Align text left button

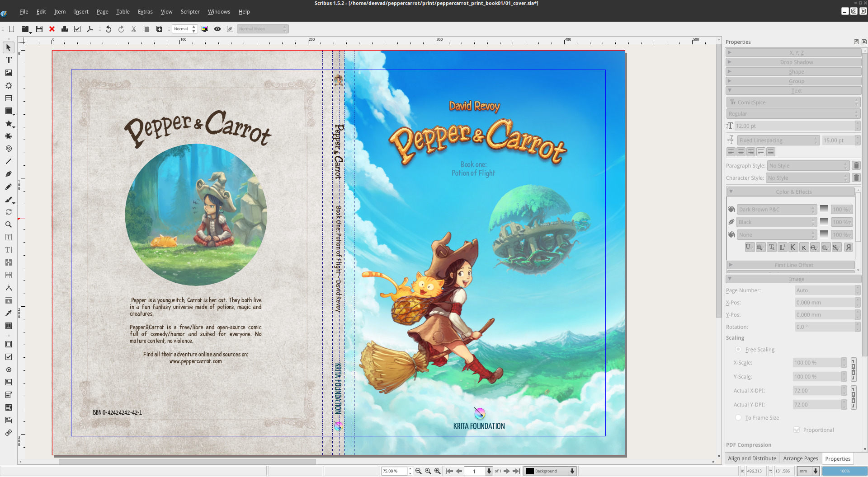click(x=731, y=152)
